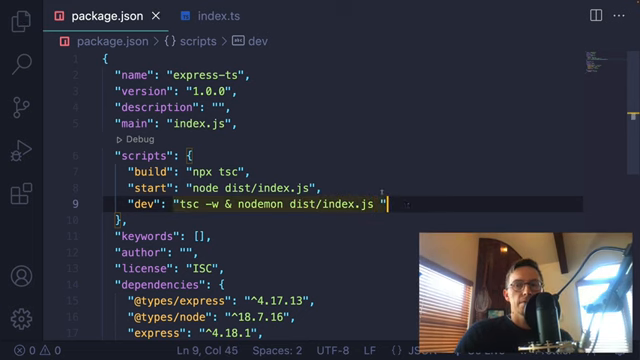The image size is (640, 360).
Task: Open the editor More Actions menu
Action: (x=619, y=16)
